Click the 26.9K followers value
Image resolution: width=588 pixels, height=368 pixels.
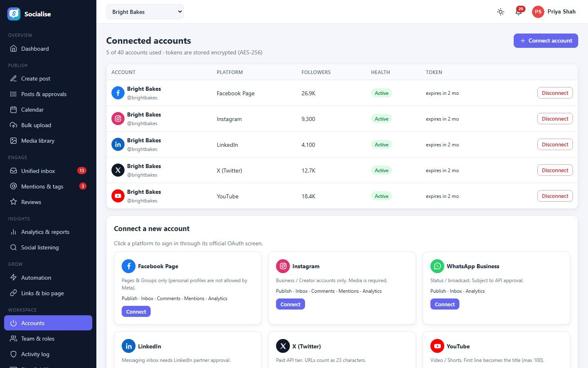pyautogui.click(x=308, y=93)
